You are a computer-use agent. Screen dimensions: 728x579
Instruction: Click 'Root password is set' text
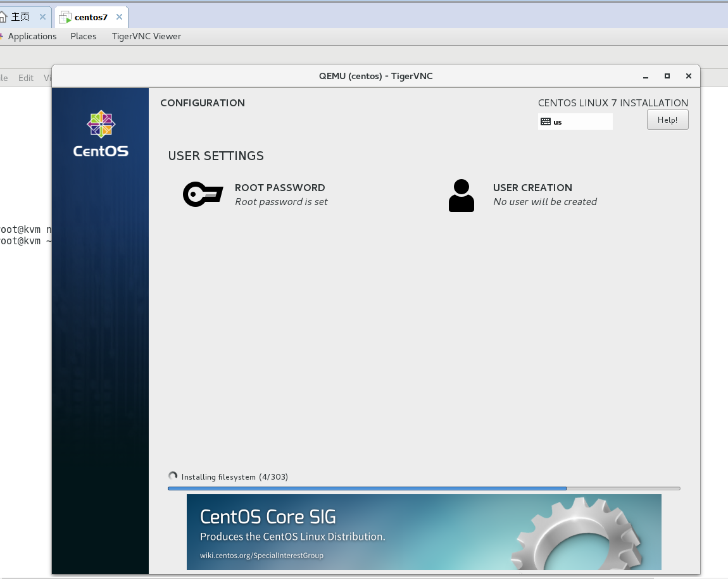(281, 202)
